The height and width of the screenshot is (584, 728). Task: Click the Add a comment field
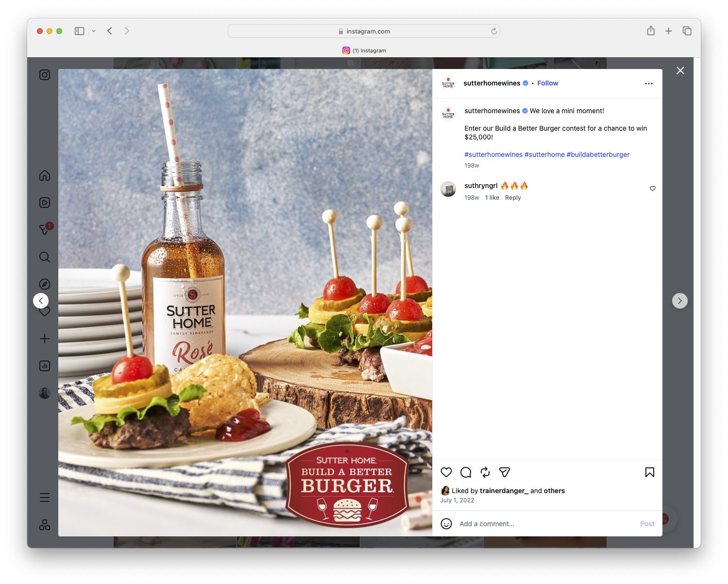pyautogui.click(x=546, y=524)
